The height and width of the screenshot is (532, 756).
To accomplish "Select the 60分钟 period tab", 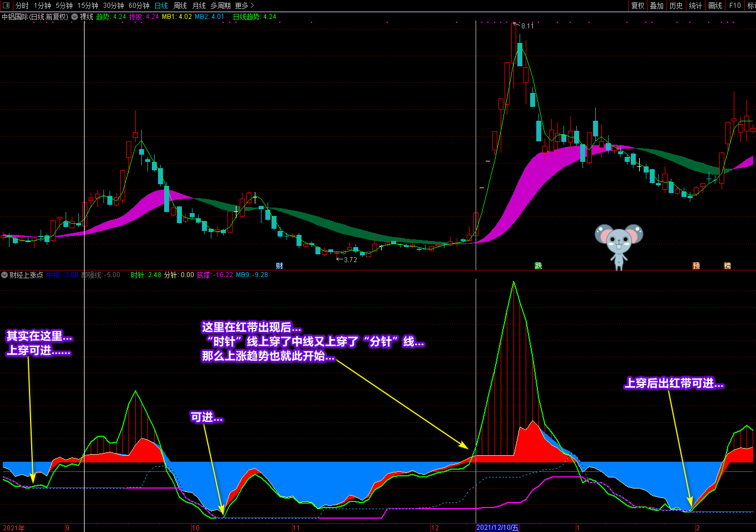I will pyautogui.click(x=139, y=6).
